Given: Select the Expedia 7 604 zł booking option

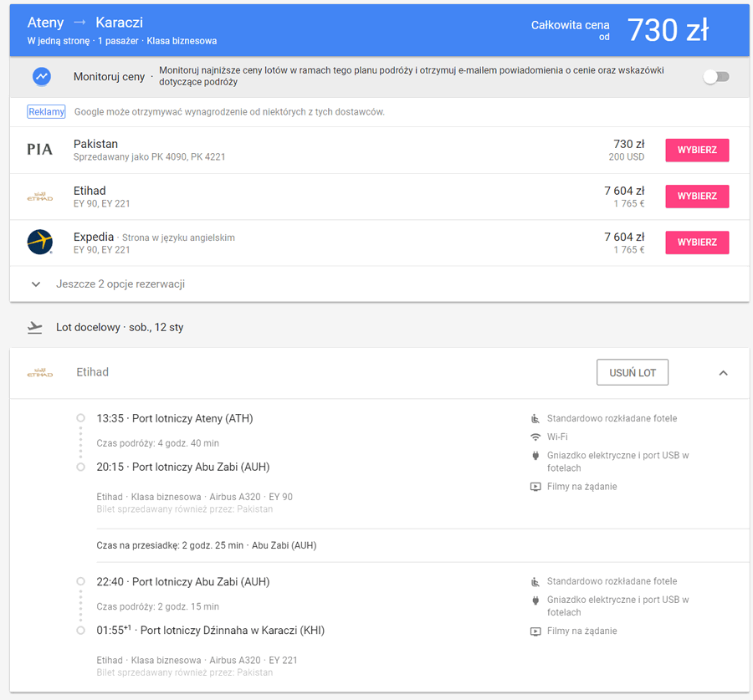Looking at the screenshot, I should (x=697, y=242).
